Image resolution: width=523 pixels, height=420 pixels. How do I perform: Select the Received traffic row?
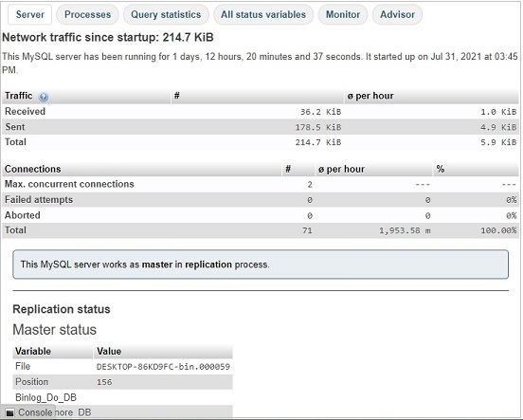click(x=261, y=112)
